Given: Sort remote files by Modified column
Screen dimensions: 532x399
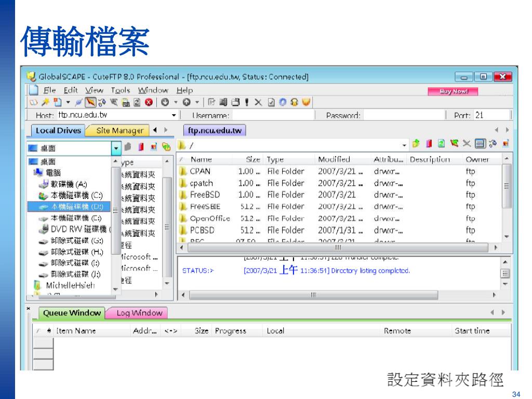Looking at the screenshot, I should pyautogui.click(x=343, y=159).
